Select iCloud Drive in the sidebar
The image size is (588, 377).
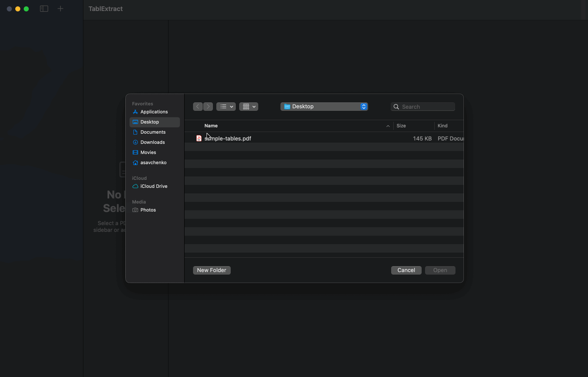pos(153,186)
